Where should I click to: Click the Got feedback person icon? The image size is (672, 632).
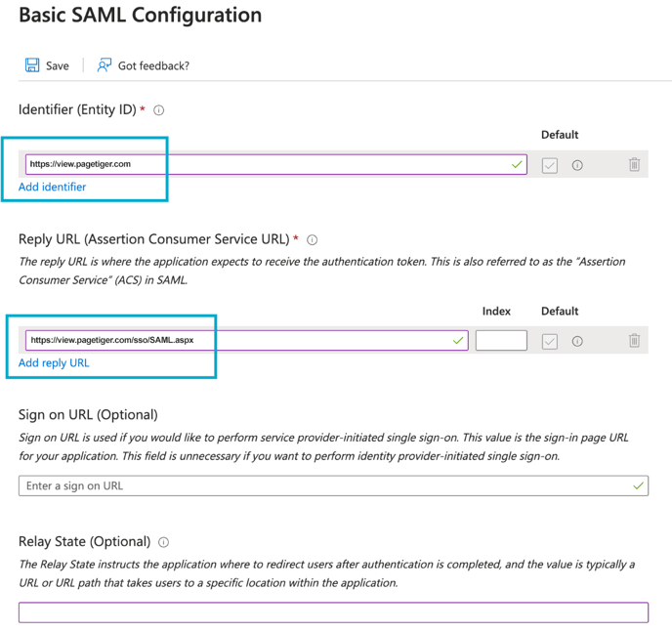point(105,65)
